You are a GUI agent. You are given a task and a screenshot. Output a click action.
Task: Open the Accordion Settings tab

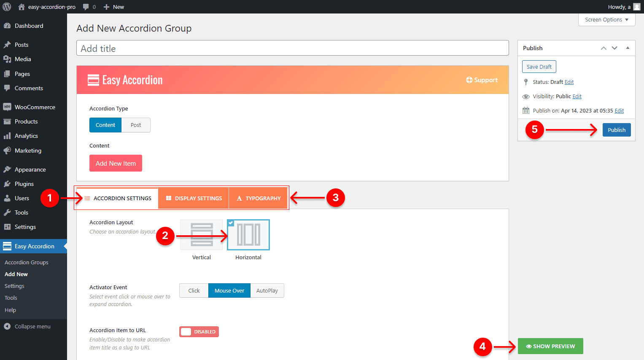(x=118, y=198)
